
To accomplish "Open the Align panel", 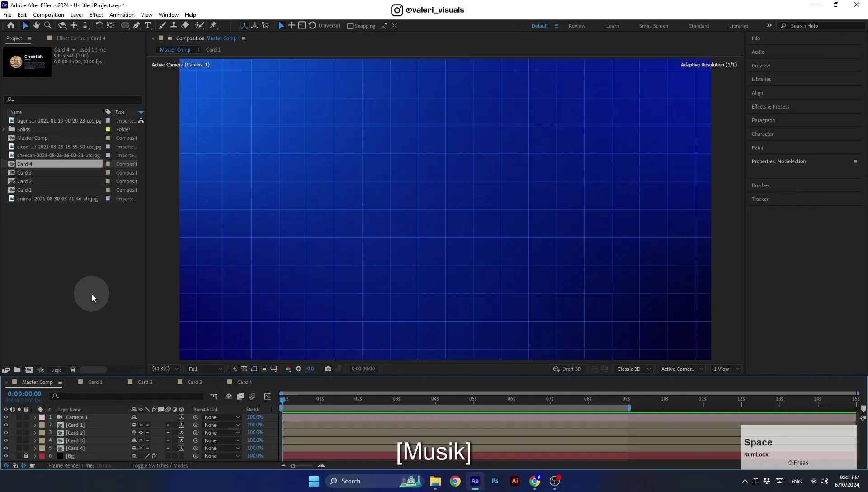I will (757, 93).
